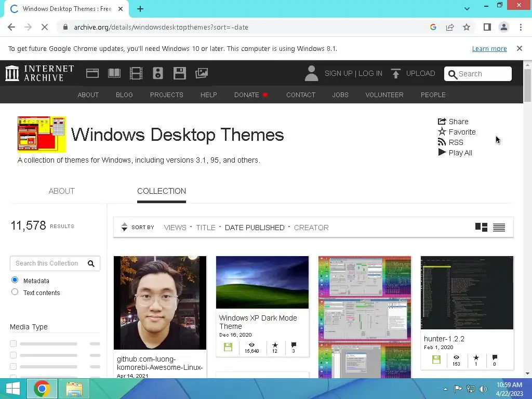
Task: Sort results by CREATOR
Action: tap(311, 228)
